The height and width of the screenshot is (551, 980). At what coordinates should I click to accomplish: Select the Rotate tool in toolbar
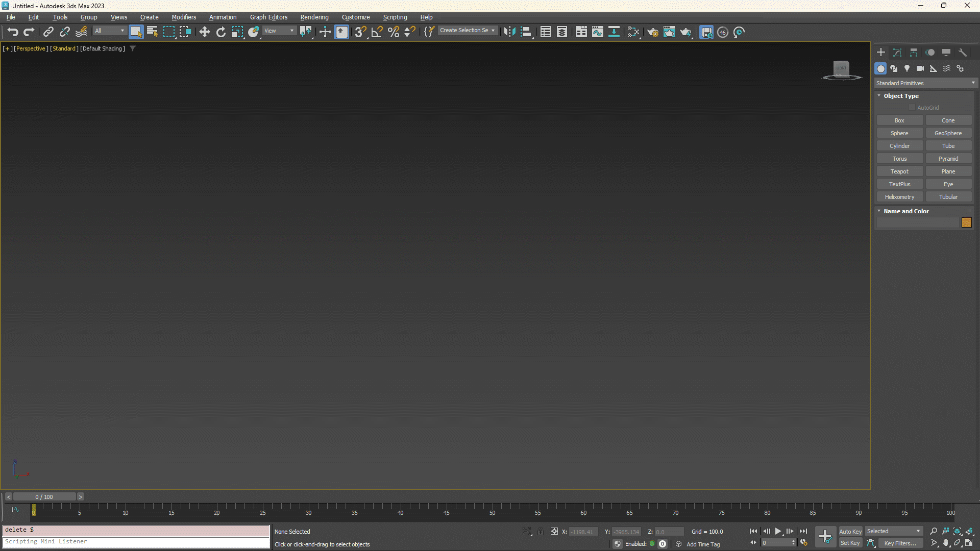click(220, 32)
